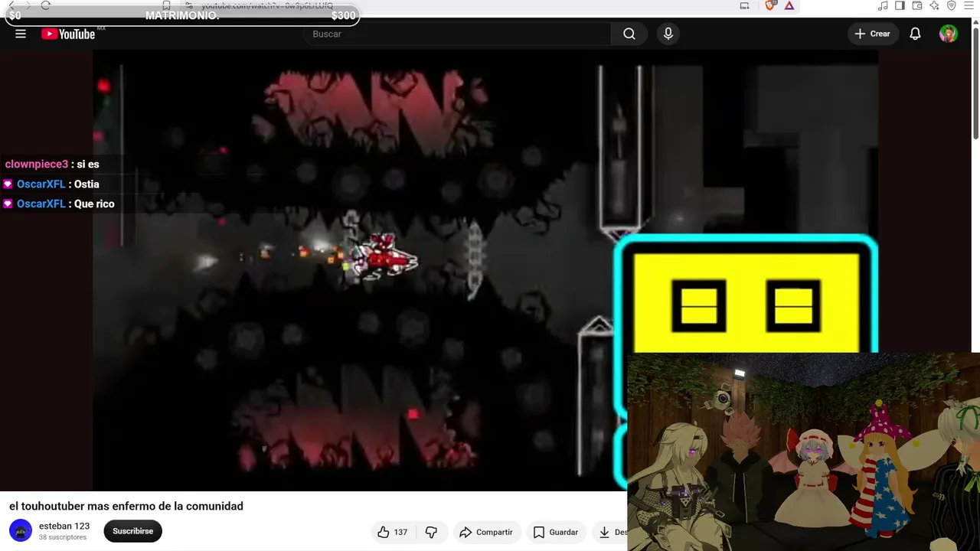980x551 pixels.
Task: Click the "MATRIMONIO." donation goal label
Action: point(182,15)
